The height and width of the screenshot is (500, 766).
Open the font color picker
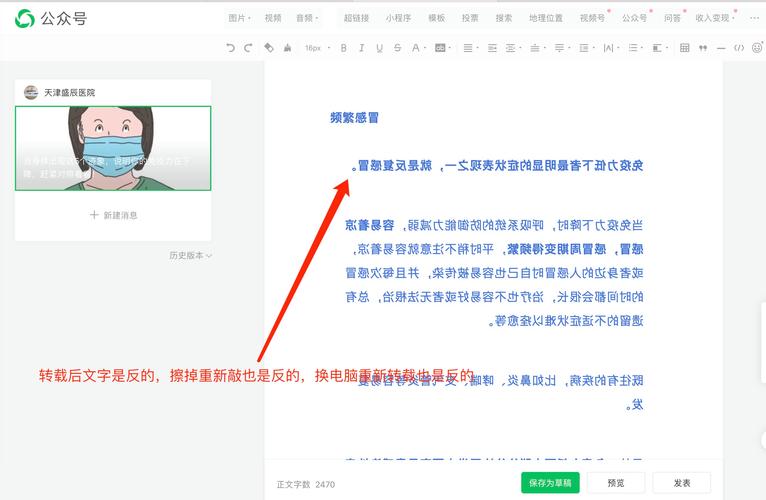[x=416, y=47]
